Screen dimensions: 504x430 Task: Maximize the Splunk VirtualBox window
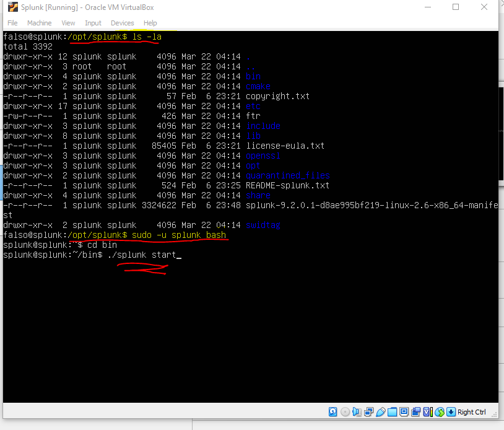pyautogui.click(x=456, y=7)
